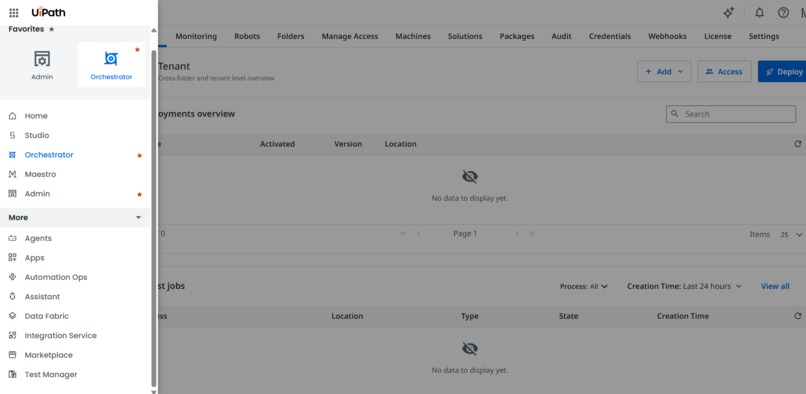Switch to the License tab

tap(718, 36)
